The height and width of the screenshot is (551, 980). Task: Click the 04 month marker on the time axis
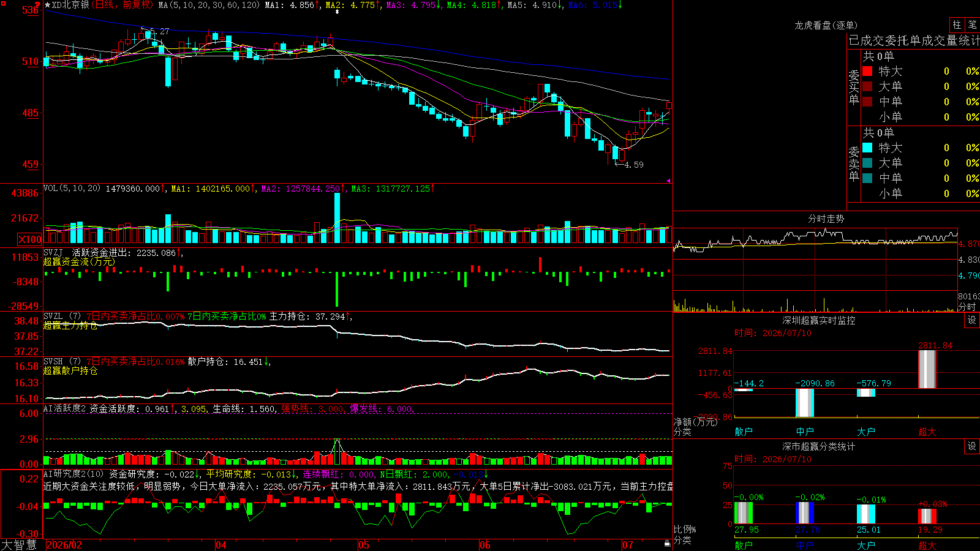point(221,545)
